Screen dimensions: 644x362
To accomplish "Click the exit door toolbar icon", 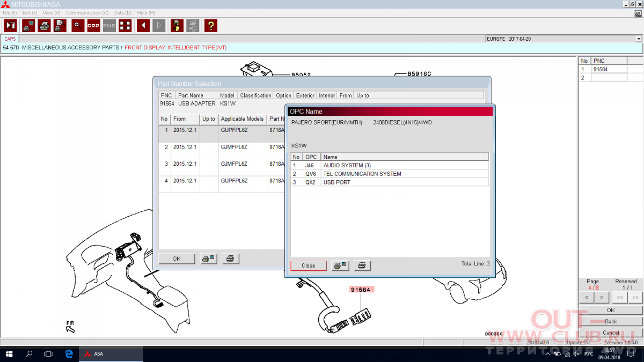I will (10, 25).
